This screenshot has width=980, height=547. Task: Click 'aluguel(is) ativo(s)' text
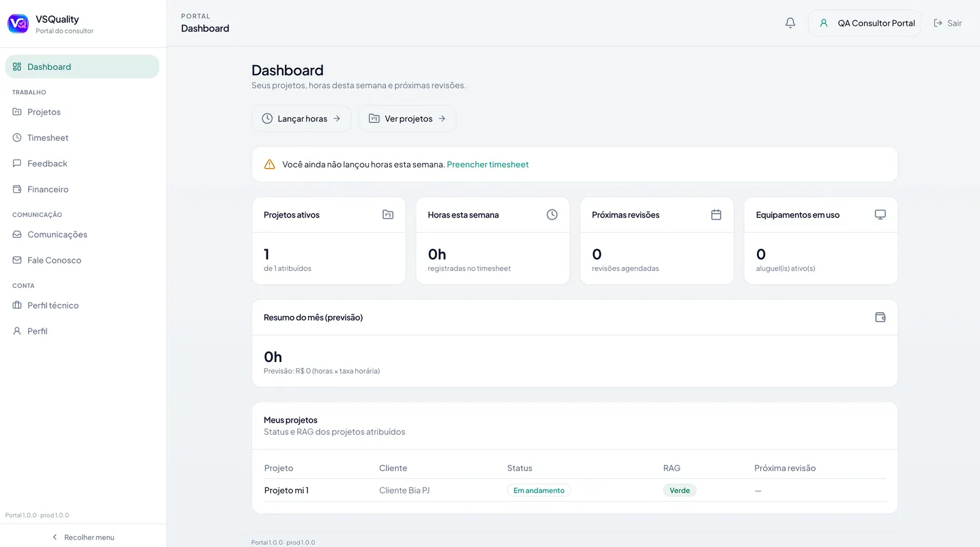[x=785, y=268]
